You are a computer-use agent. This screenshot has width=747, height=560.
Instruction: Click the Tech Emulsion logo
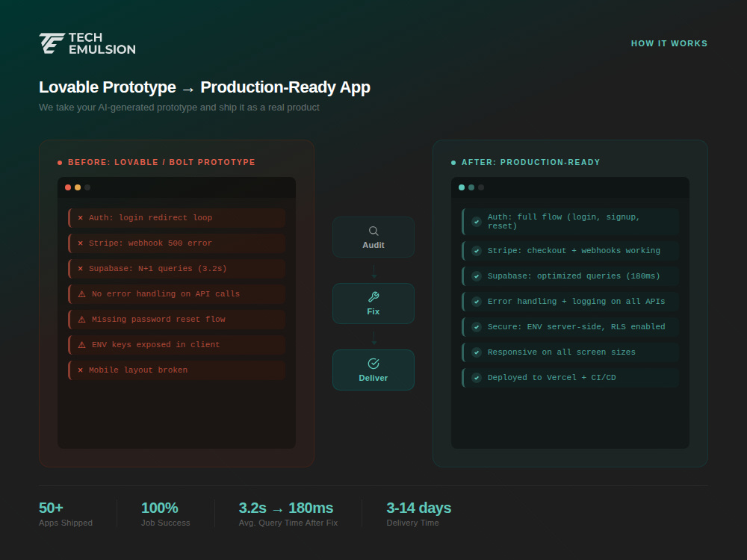click(x=87, y=43)
